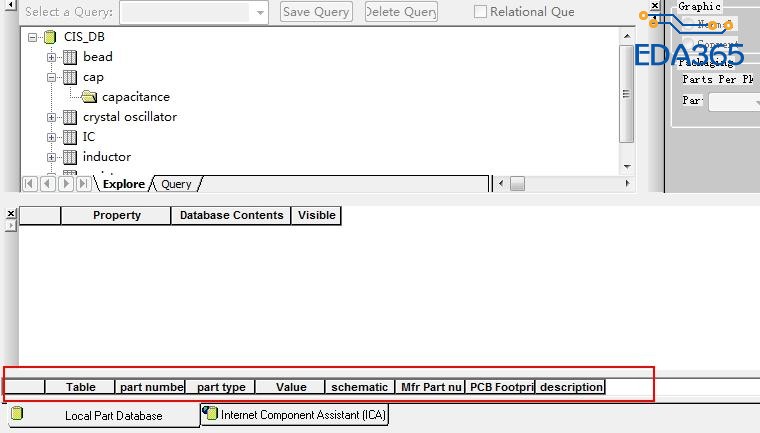Click the inductor table icon
Viewport: 760px width, 433px height.
[70, 157]
